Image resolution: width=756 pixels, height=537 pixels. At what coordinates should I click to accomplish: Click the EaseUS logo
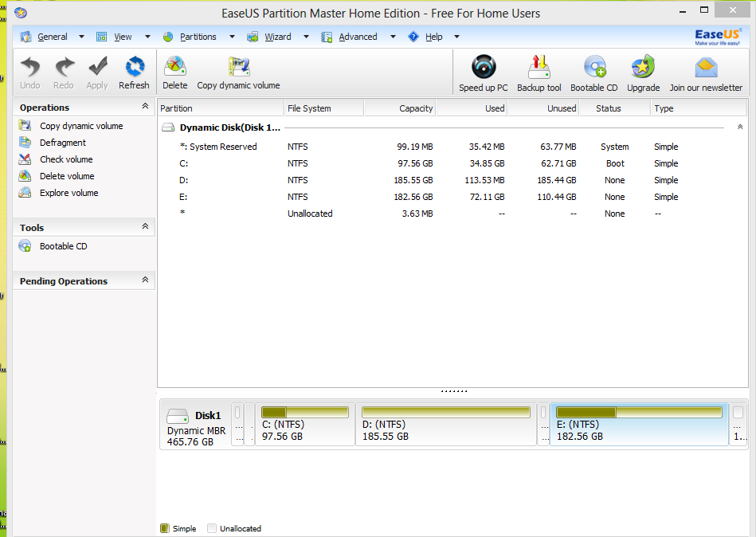coord(718,37)
